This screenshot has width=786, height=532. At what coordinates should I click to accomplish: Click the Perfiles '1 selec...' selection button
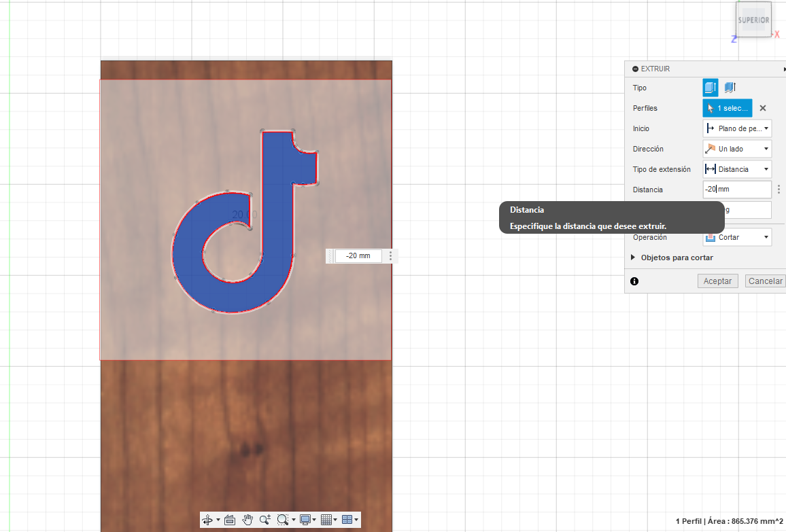point(728,108)
